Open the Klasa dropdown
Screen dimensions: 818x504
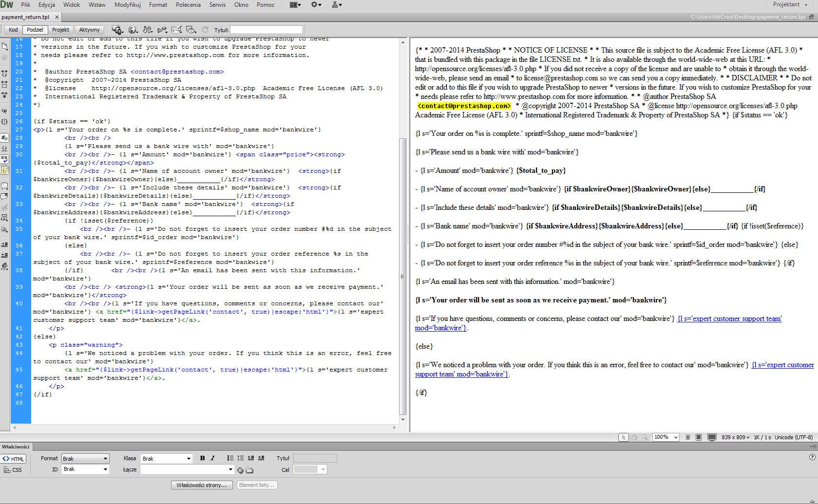click(x=166, y=459)
